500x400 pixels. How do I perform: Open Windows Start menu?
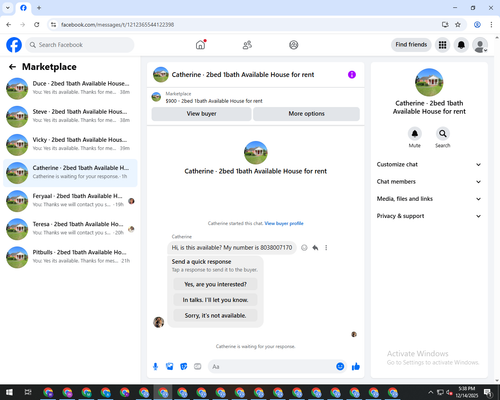[9, 392]
